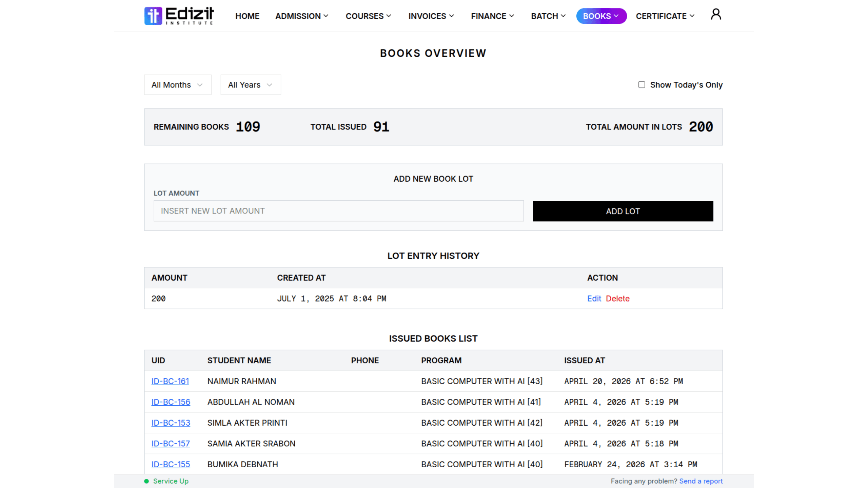Open student record ID-BC-153

pyautogui.click(x=171, y=423)
